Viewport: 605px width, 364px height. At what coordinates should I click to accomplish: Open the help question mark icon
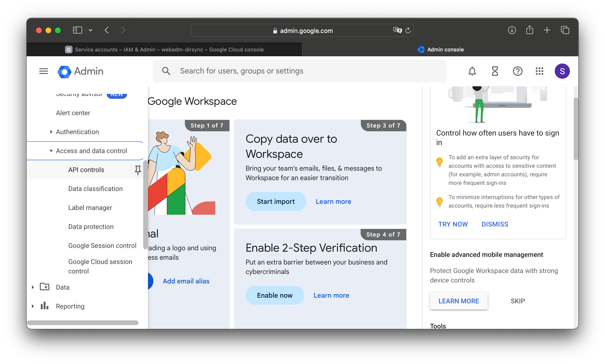(518, 71)
